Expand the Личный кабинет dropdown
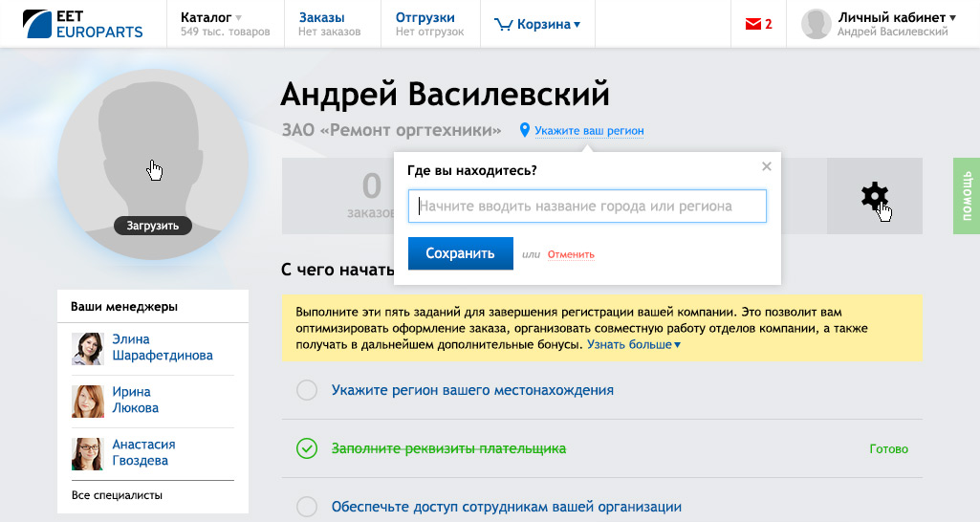The width and height of the screenshot is (980, 522). [896, 17]
